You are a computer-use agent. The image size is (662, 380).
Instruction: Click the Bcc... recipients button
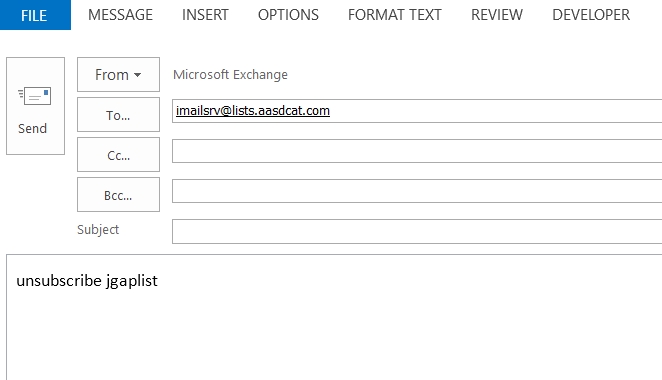click(x=118, y=195)
